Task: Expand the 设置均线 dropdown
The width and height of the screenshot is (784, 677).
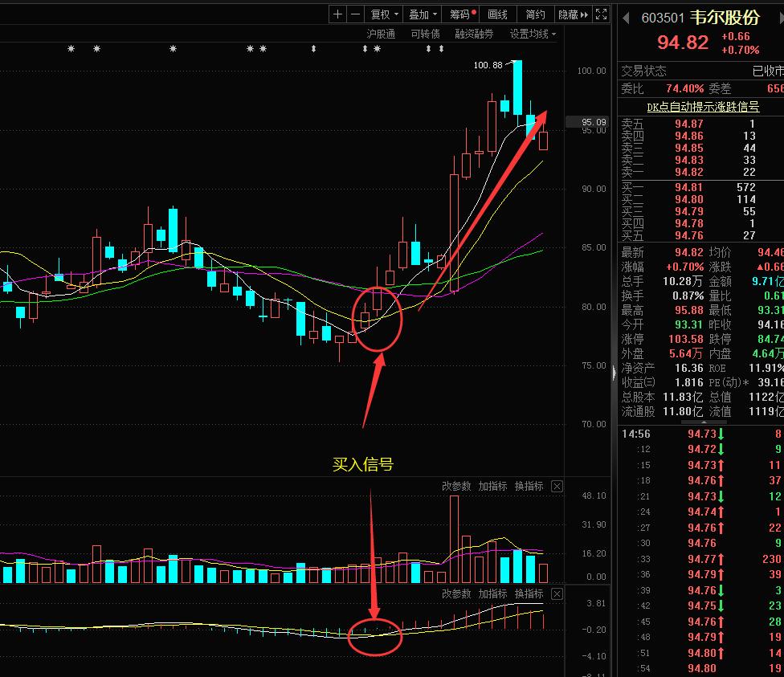Action: click(533, 34)
